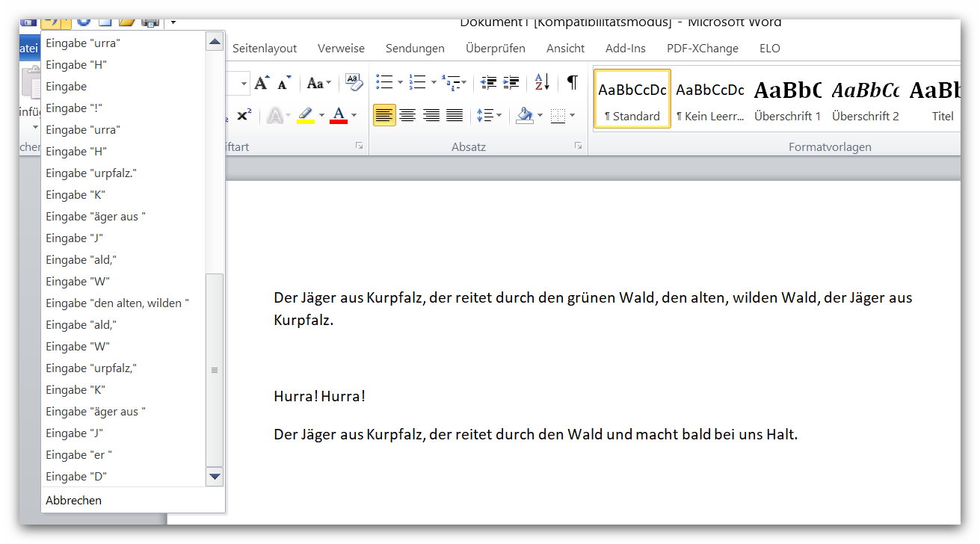Expand the font size dropdown arrow

pyautogui.click(x=244, y=83)
